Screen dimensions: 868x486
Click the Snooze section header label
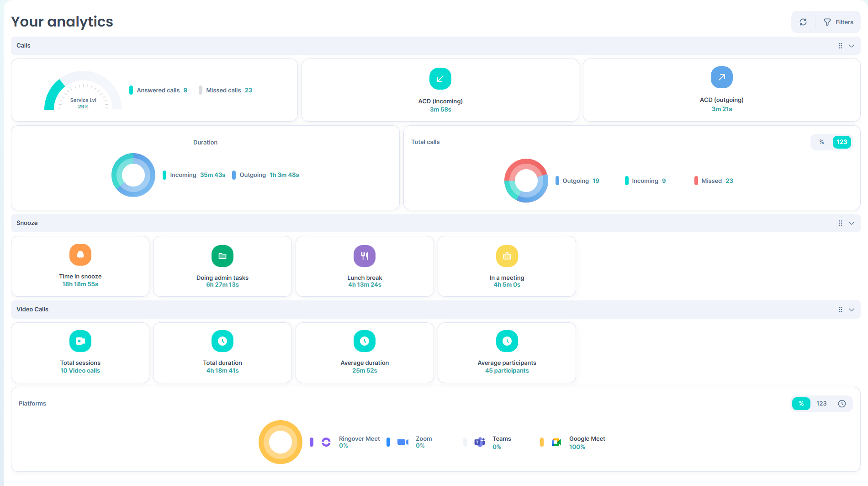[x=27, y=223]
